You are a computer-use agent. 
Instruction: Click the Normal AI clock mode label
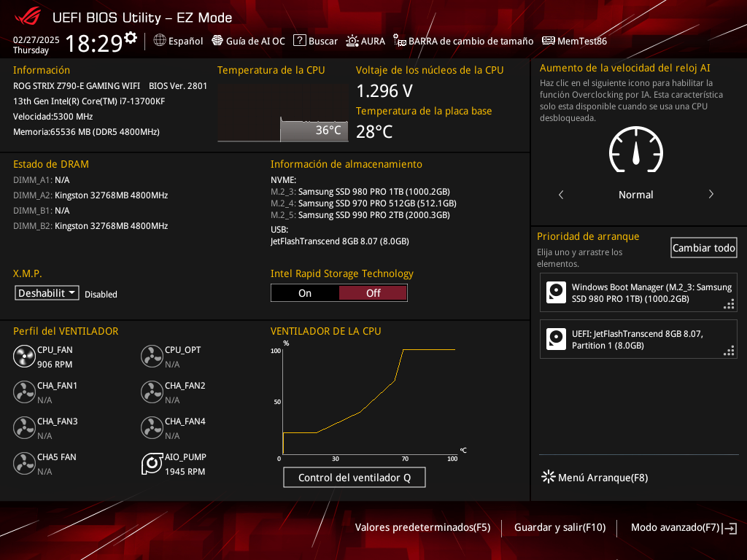coord(635,194)
